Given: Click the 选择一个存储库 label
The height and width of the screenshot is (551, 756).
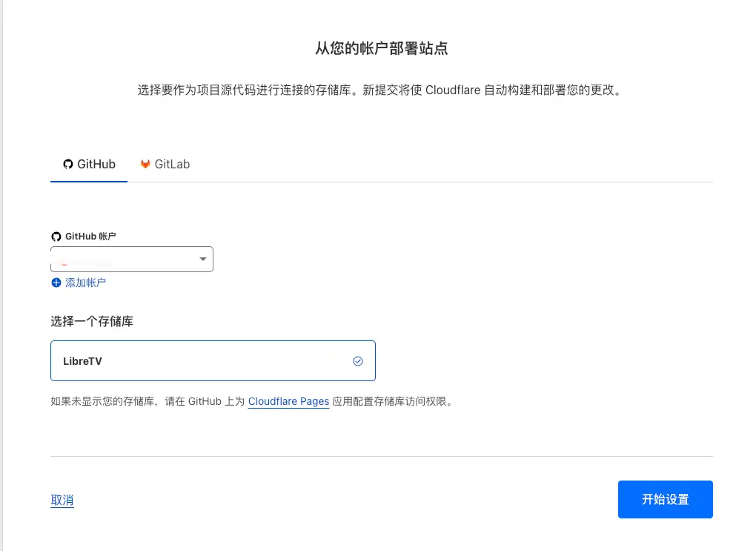Looking at the screenshot, I should click(92, 321).
